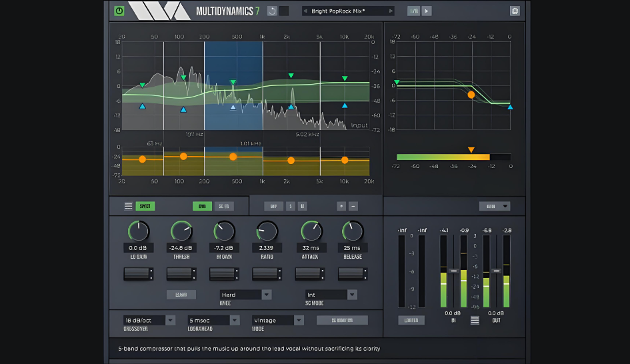Click the SC MONITOR button

(342, 320)
